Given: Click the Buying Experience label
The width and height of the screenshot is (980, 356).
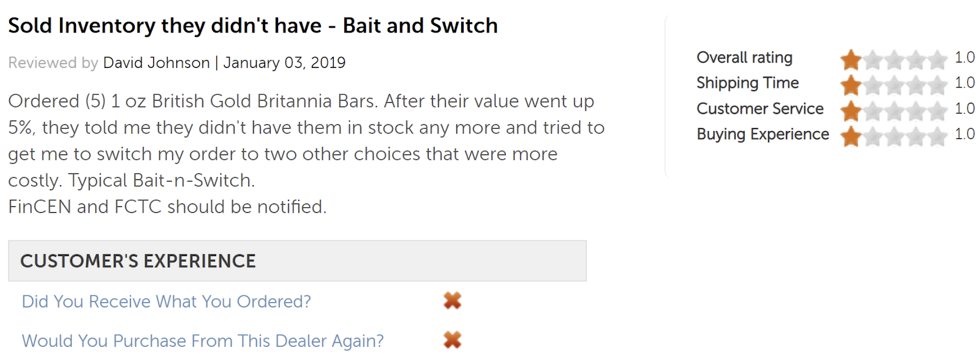Looking at the screenshot, I should (x=763, y=134).
